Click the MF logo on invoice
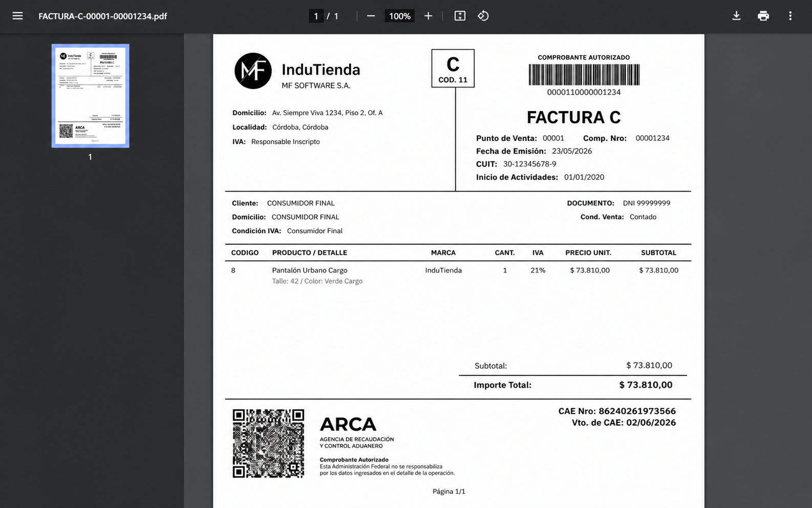This screenshot has height=508, width=812. tap(253, 71)
